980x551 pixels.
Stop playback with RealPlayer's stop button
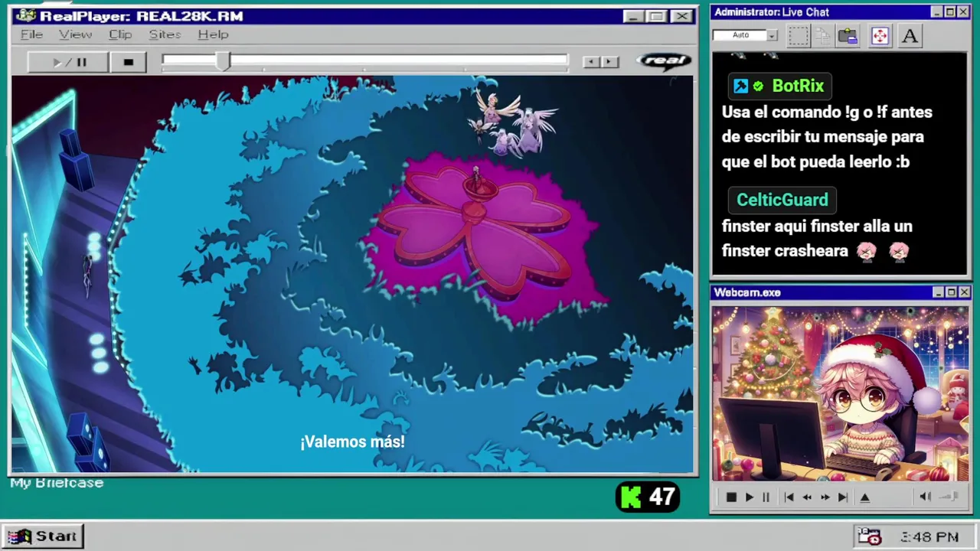pyautogui.click(x=128, y=62)
